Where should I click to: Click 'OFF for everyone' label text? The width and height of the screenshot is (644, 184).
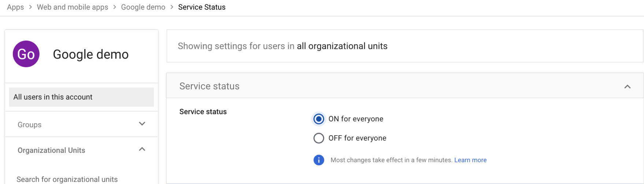click(x=357, y=138)
